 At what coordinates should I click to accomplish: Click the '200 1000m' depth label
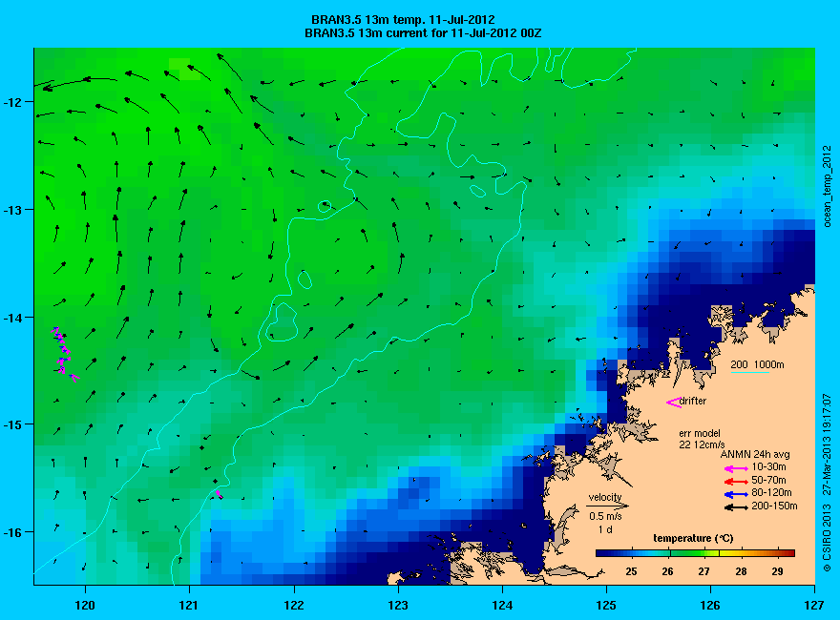[758, 364]
